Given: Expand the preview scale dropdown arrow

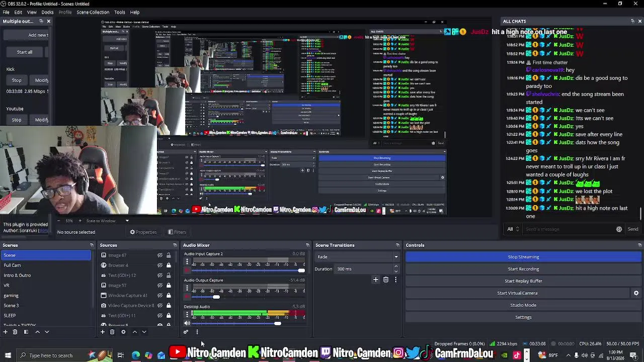Looking at the screenshot, I should [x=127, y=221].
